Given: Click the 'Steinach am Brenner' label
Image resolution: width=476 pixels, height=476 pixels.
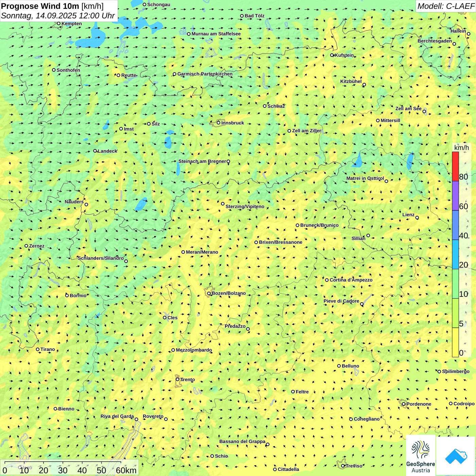Looking at the screenshot, I should click(202, 161).
